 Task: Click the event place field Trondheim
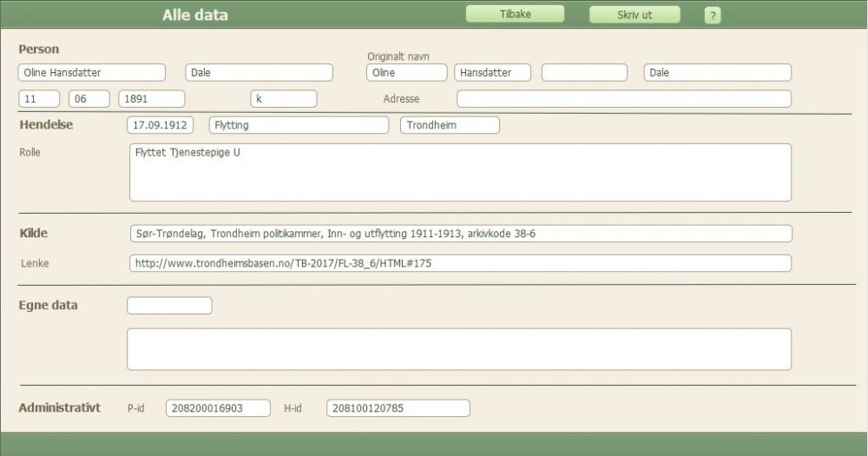[x=450, y=125]
